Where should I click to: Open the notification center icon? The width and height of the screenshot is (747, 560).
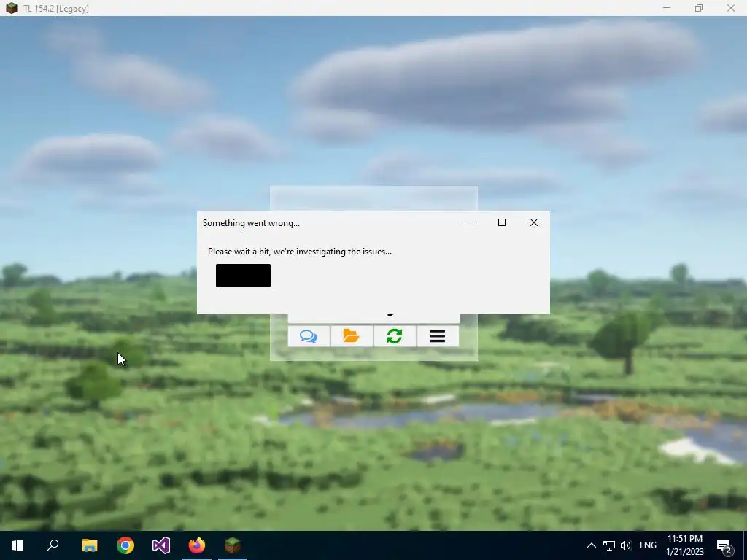724,545
